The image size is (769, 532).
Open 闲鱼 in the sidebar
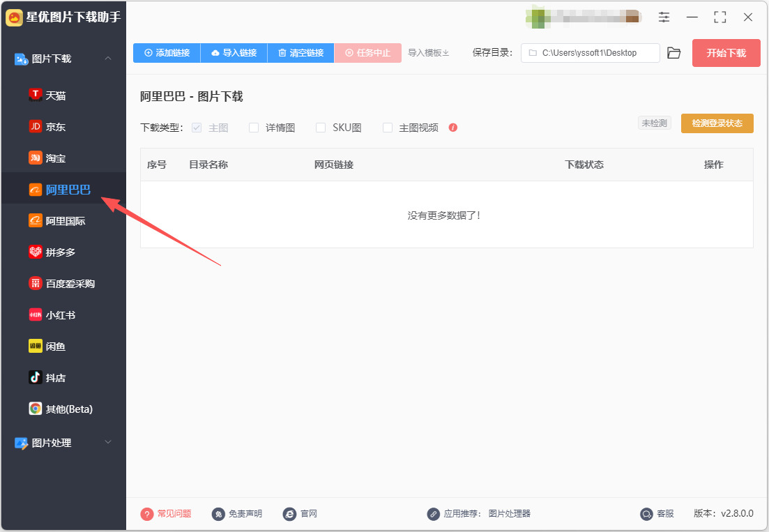point(63,347)
